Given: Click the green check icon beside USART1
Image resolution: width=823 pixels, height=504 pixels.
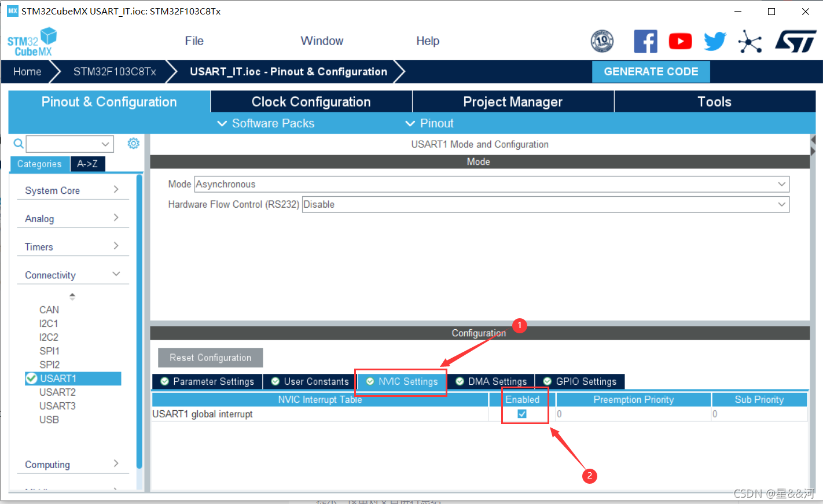Looking at the screenshot, I should (31, 378).
